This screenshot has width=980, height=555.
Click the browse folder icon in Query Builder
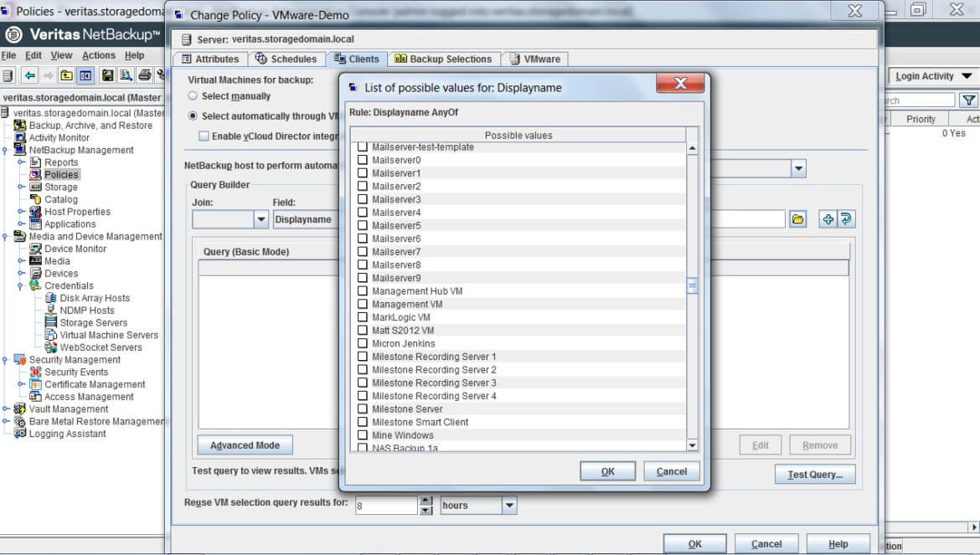[797, 219]
